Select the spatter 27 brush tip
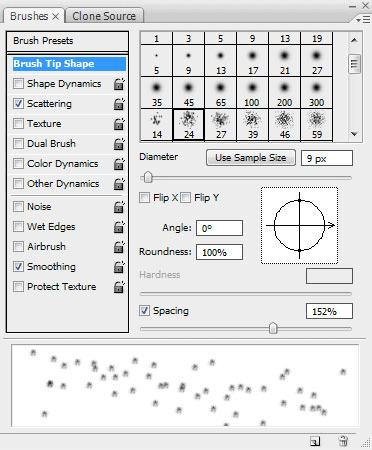 [x=220, y=125]
